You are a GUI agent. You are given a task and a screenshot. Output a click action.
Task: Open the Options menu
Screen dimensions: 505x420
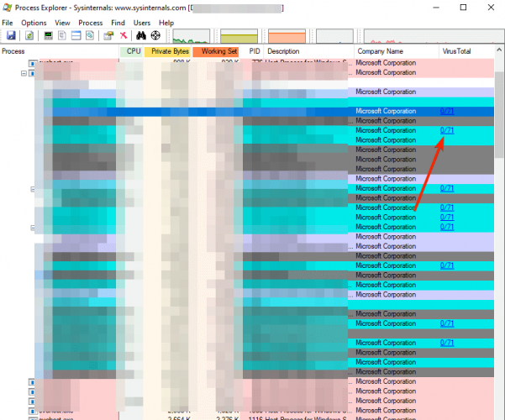point(34,23)
